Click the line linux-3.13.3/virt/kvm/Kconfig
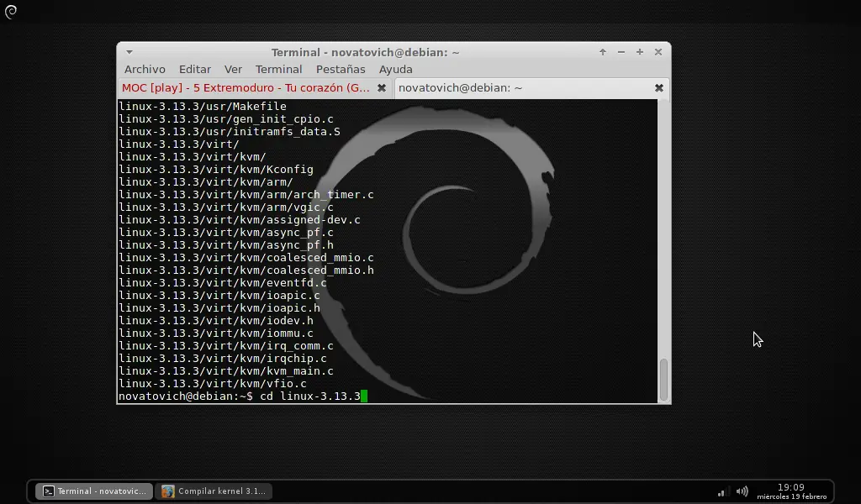 click(216, 170)
